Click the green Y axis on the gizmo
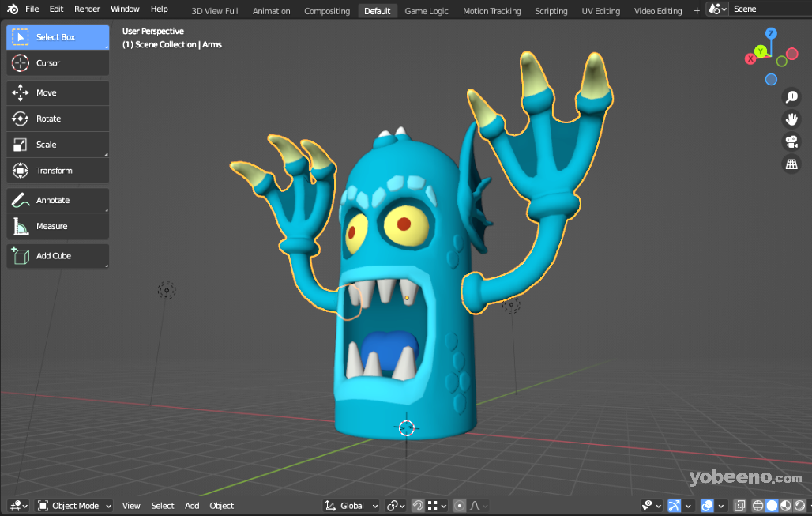 [x=761, y=51]
